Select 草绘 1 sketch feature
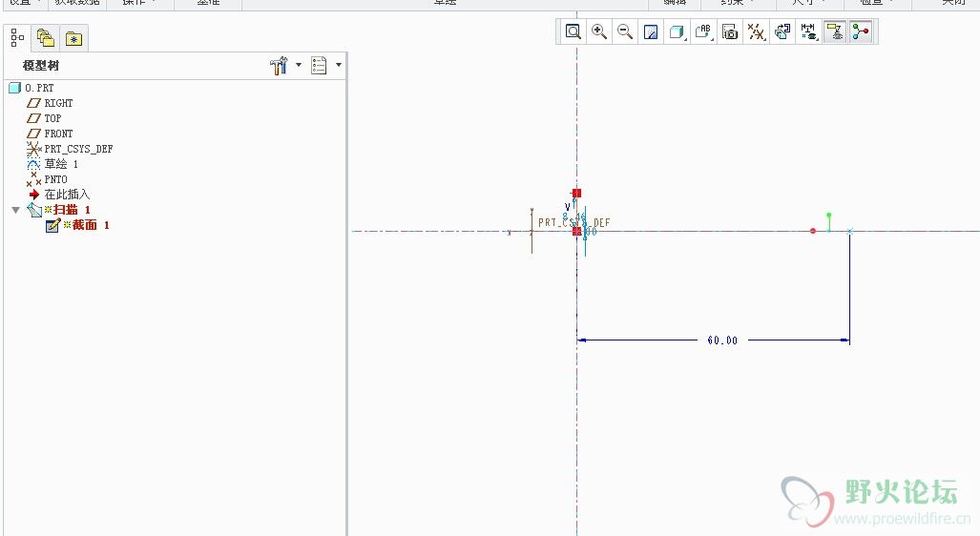This screenshot has height=536, width=980. pos(52,164)
